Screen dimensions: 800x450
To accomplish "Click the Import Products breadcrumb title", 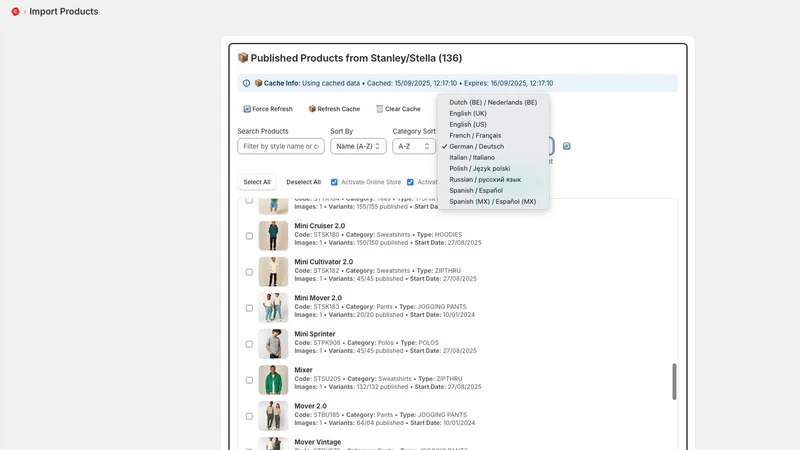I will coord(64,11).
